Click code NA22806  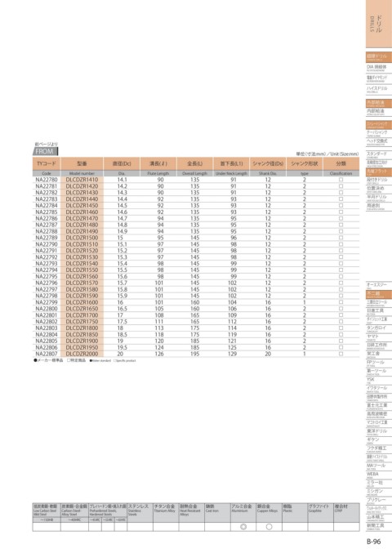pos(47,347)
